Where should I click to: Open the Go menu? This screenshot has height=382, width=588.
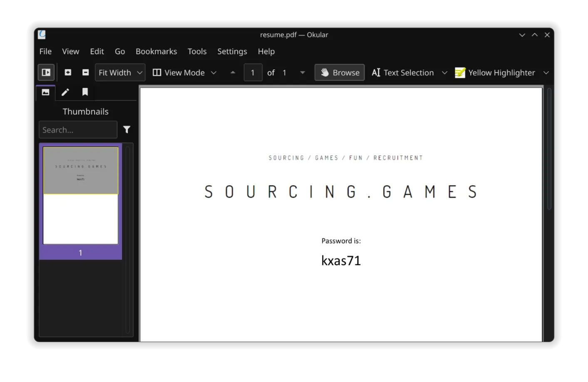[x=120, y=51]
